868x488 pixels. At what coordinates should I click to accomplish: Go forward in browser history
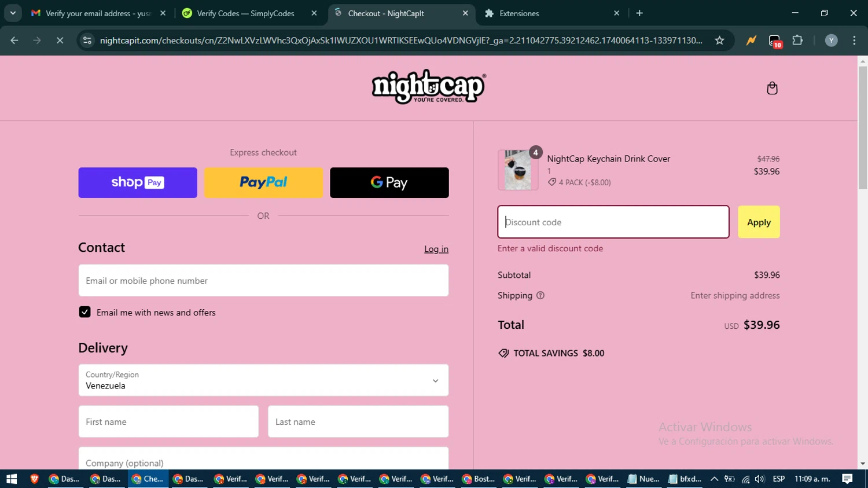coord(37,41)
